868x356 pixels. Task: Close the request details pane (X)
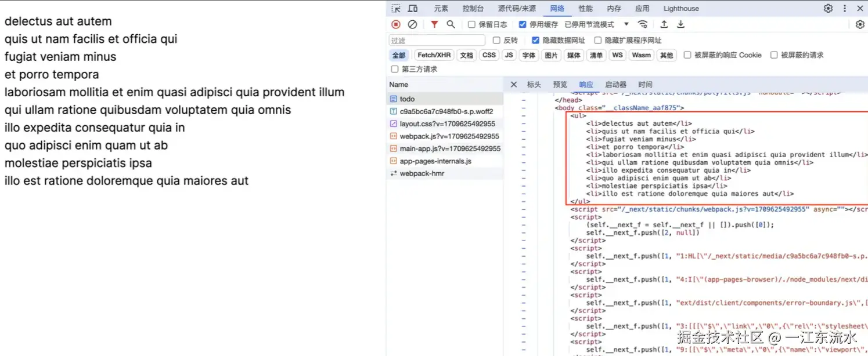[514, 85]
